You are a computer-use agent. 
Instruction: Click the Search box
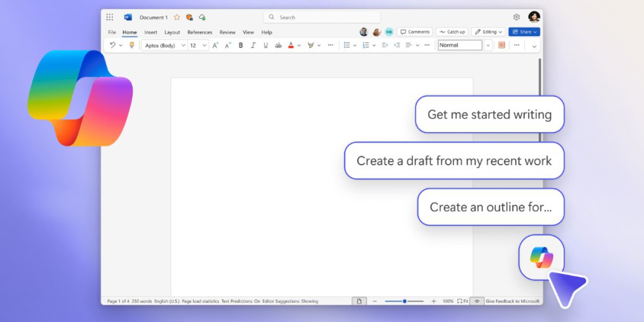pyautogui.click(x=322, y=17)
